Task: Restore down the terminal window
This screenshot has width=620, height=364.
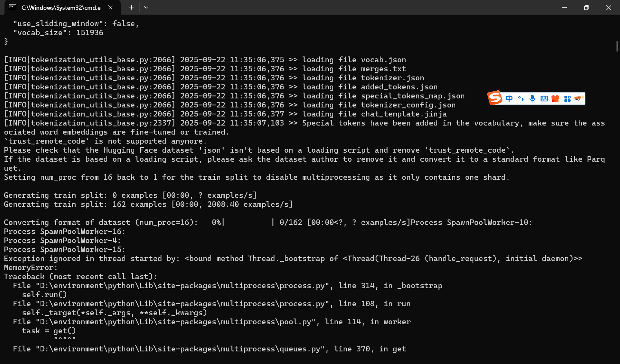Action: (x=586, y=7)
